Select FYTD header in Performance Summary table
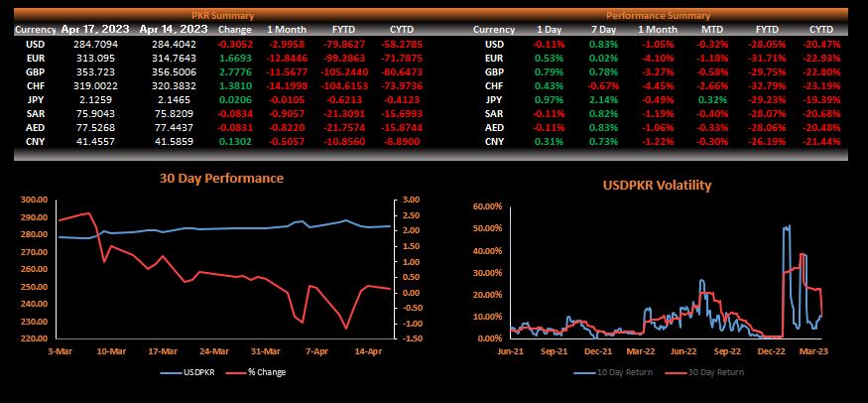This screenshot has height=403, width=868. pos(767,30)
